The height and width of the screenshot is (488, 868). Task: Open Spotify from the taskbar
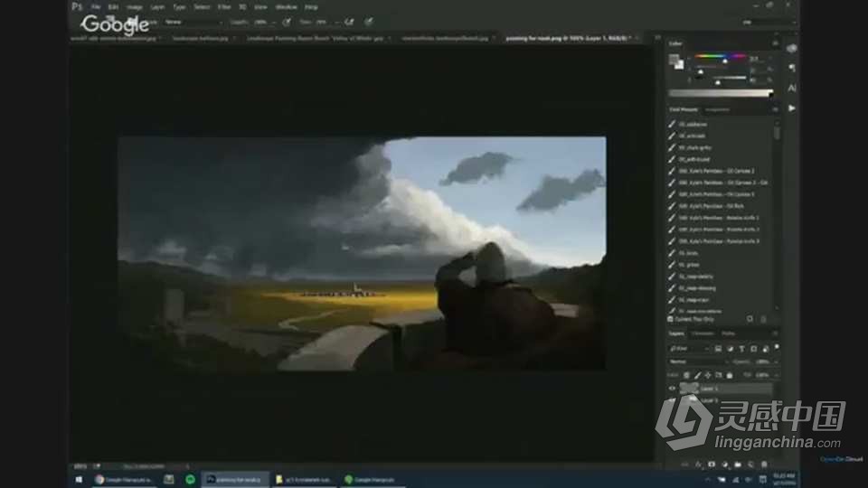[190, 480]
